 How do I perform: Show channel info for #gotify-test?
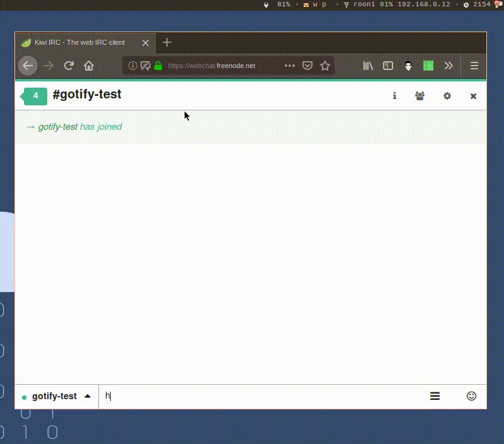(x=394, y=96)
